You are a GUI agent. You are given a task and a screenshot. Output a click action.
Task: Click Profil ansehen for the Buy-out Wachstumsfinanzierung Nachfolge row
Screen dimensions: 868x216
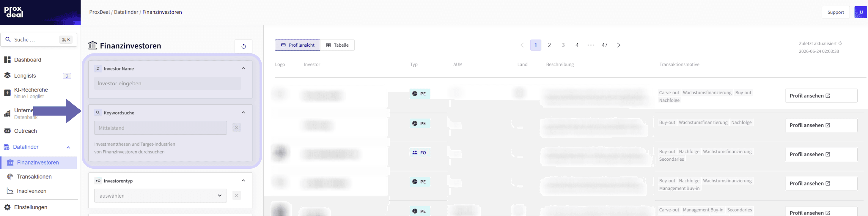(x=821, y=125)
